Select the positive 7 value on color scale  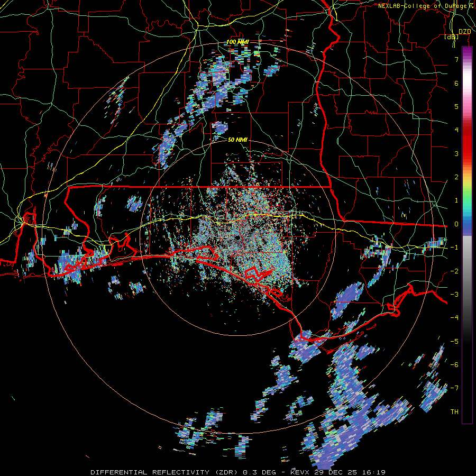point(456,59)
